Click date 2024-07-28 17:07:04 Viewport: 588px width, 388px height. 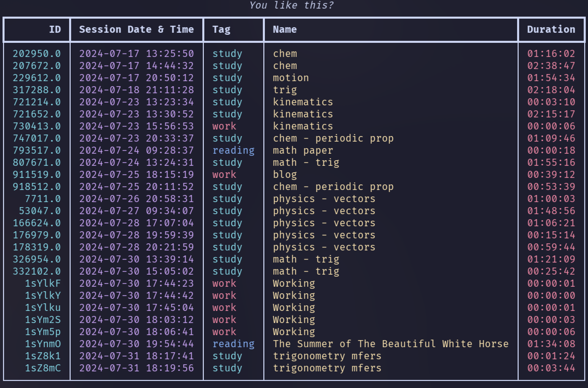point(136,223)
